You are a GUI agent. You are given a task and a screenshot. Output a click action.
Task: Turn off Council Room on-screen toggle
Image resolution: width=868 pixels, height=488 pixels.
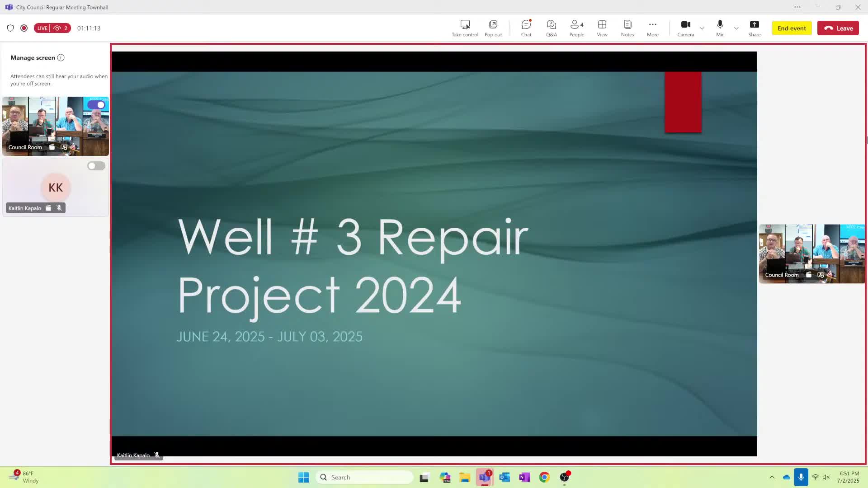point(96,105)
